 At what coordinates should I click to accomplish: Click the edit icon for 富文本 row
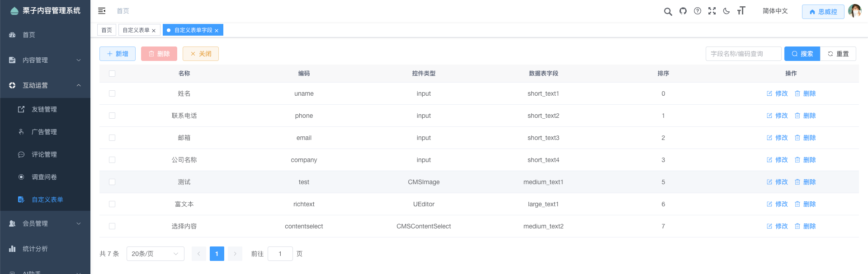coord(769,204)
